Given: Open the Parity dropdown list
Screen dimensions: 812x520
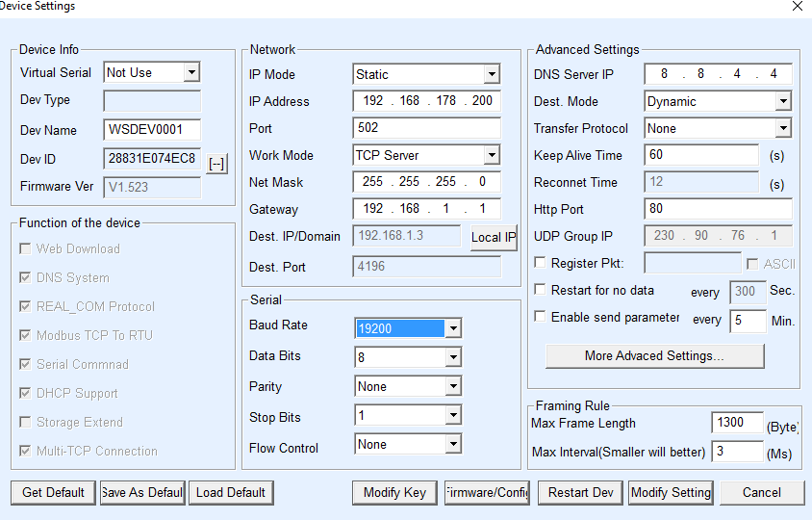Looking at the screenshot, I should [x=453, y=387].
